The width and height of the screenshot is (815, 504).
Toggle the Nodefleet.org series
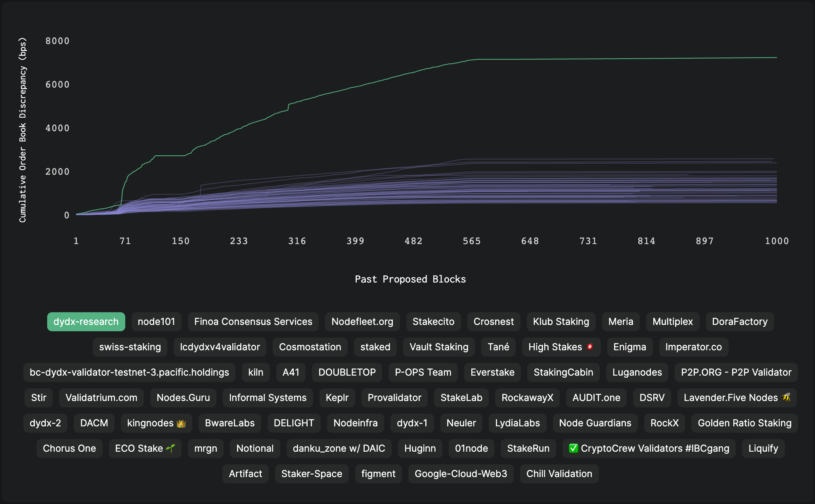[362, 321]
